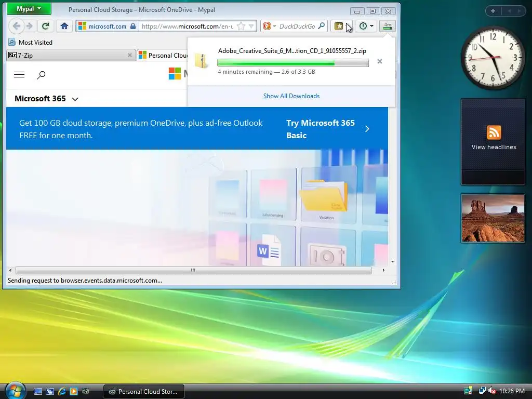Click the leftmost system tray icon
The width and height of the screenshot is (532, 399).
coord(468,391)
